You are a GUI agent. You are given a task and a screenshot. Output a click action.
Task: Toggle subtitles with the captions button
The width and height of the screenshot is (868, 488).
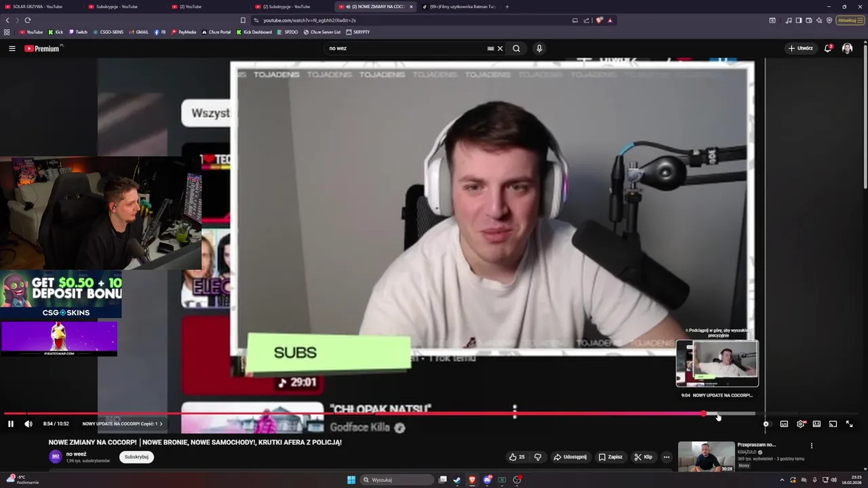[784, 424]
